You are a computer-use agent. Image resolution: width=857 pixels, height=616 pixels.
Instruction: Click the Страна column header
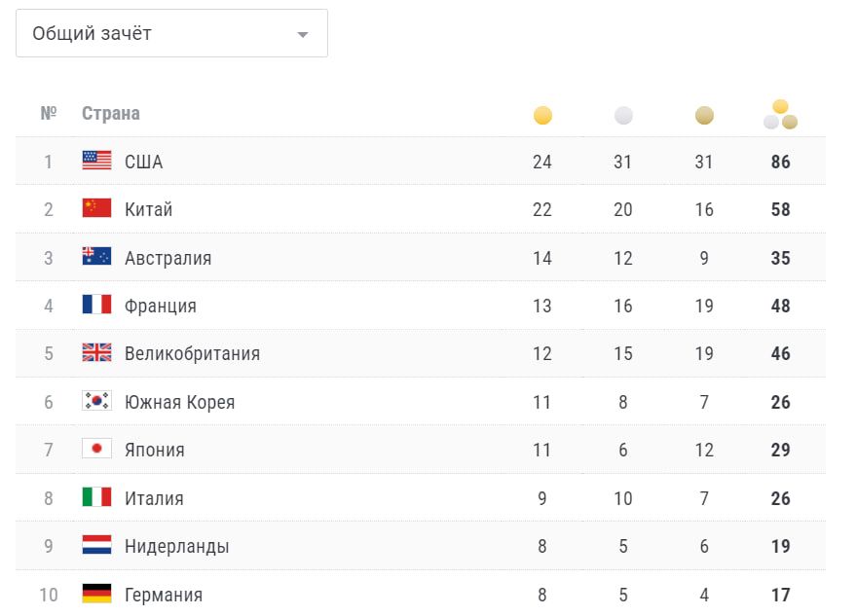110,114
